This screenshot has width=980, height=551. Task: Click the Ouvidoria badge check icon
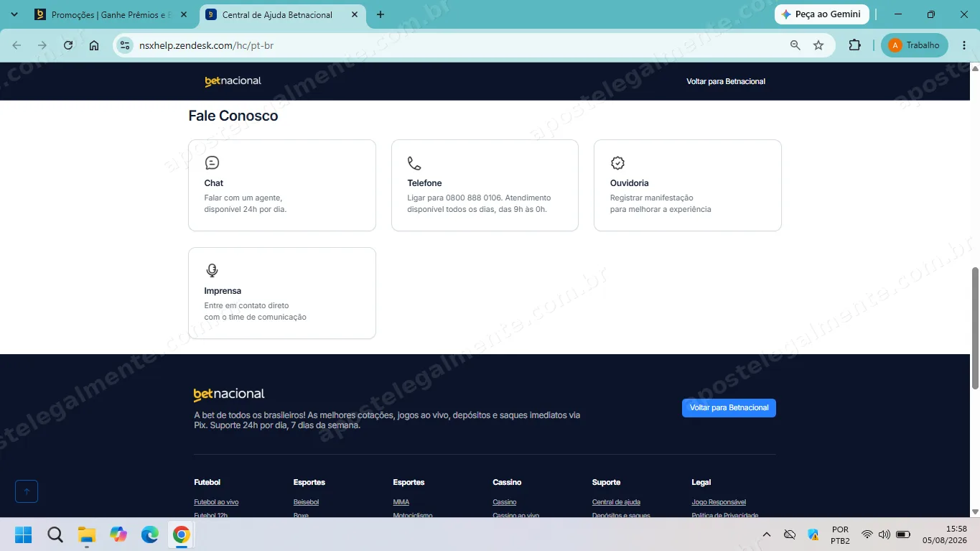(x=617, y=163)
